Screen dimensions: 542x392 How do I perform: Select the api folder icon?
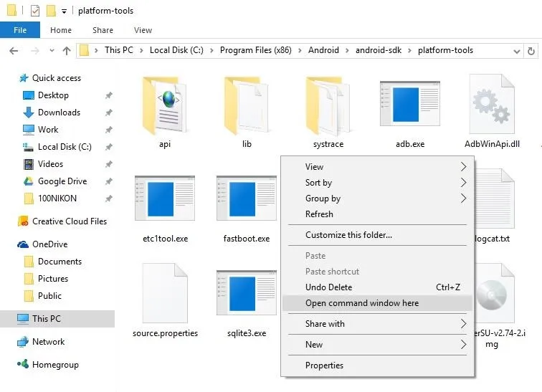(x=165, y=105)
